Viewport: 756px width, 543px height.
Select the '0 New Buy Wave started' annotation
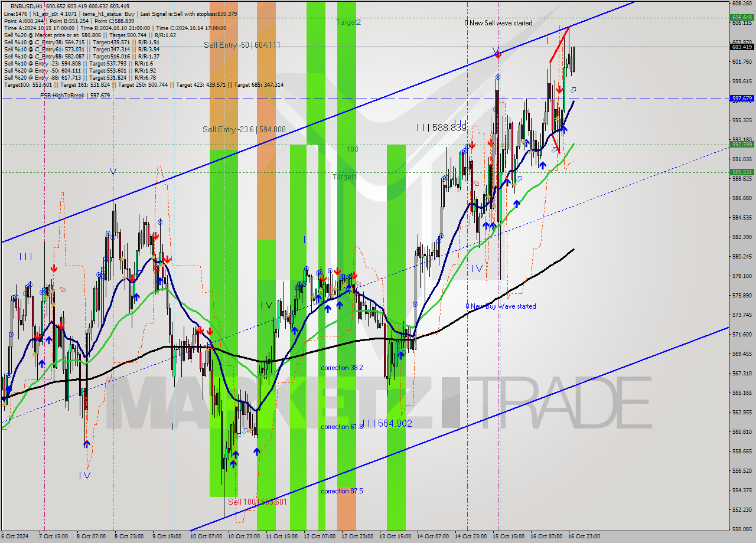501,306
